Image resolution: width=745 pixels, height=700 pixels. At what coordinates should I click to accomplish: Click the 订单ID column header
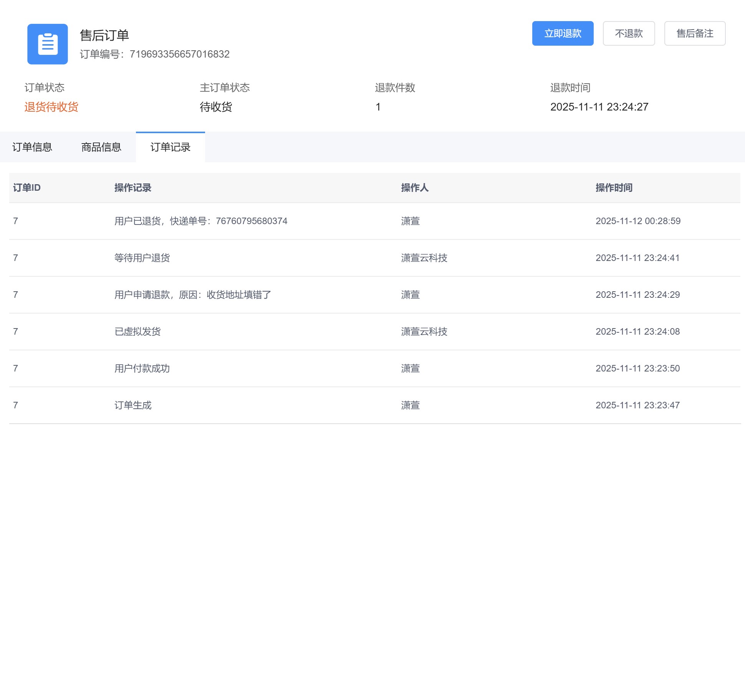point(26,188)
